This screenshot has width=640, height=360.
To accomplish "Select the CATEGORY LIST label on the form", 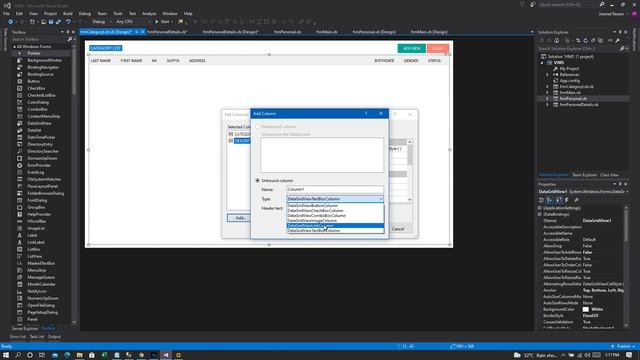I will 106,48.
